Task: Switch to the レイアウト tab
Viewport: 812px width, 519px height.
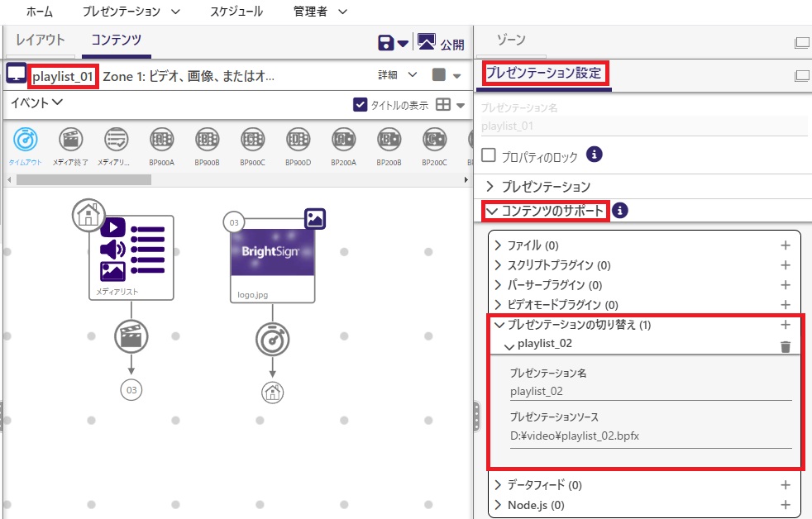Action: 41,40
